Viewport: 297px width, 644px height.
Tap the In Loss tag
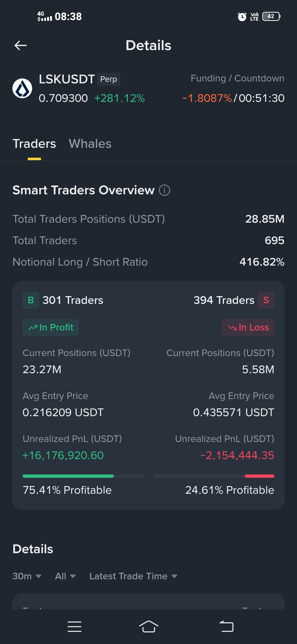click(248, 328)
